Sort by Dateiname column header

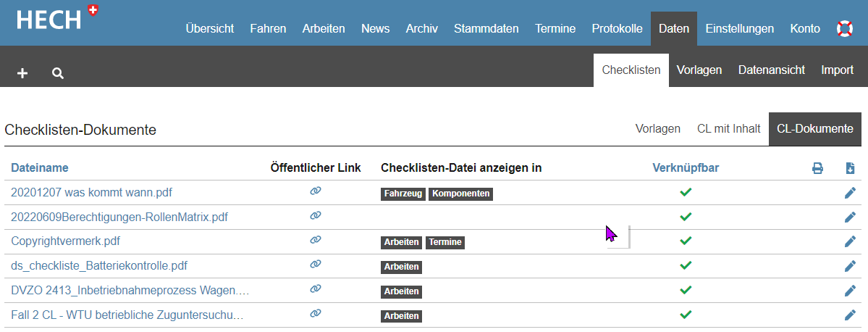(x=40, y=168)
